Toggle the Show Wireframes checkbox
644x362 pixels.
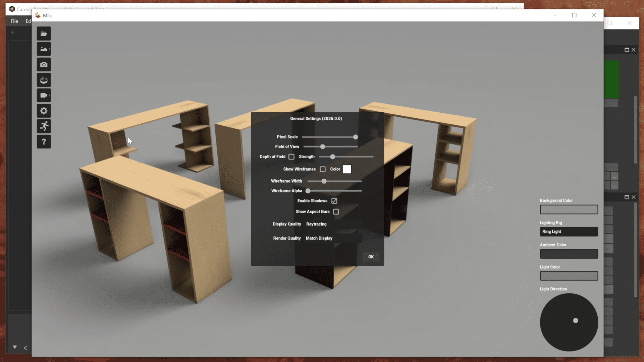pos(323,169)
